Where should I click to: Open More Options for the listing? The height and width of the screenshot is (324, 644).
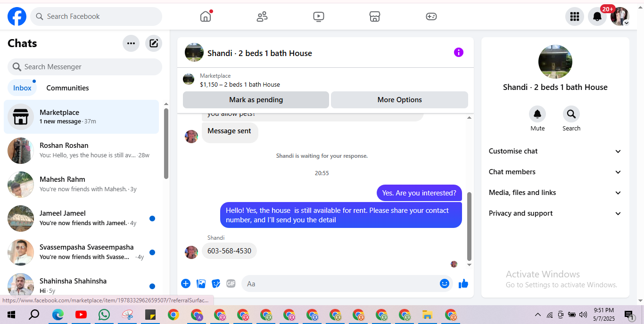[399, 100]
